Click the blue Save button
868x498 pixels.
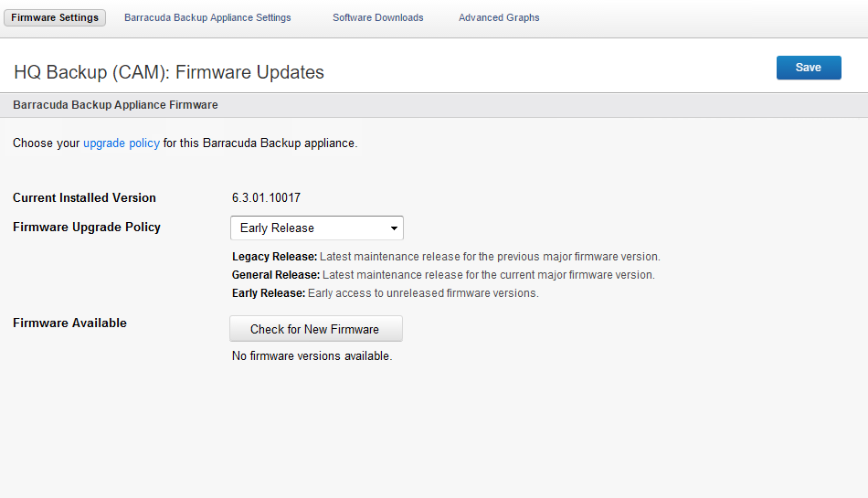point(809,68)
